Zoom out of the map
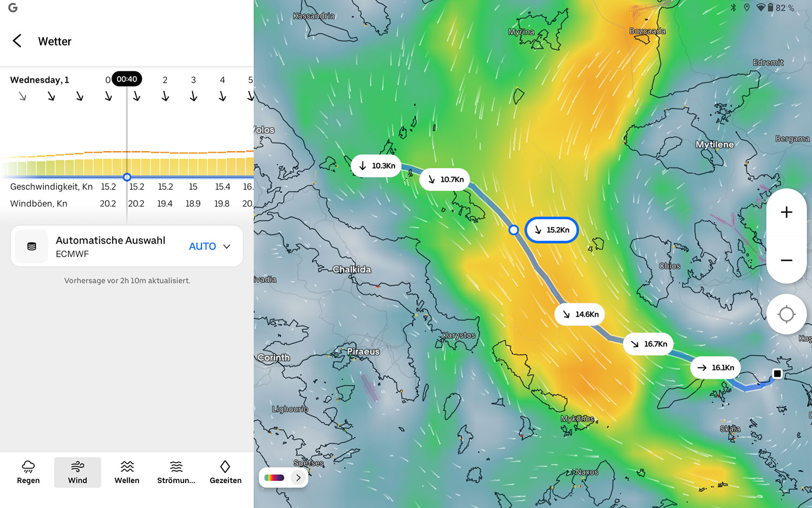 [x=787, y=260]
